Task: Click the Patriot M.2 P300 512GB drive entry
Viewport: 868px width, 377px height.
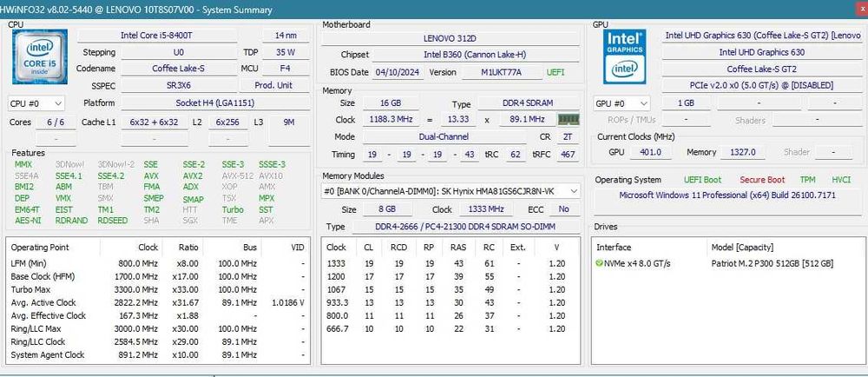Action: [773, 263]
